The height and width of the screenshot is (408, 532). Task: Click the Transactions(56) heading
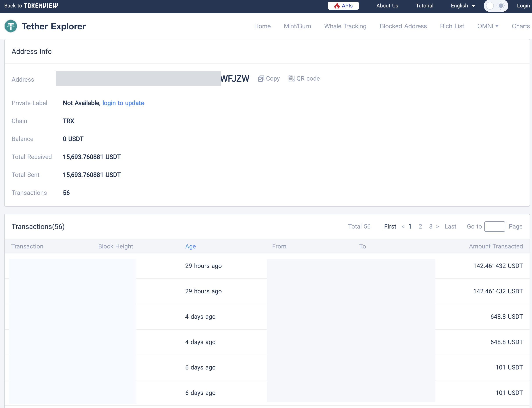pyautogui.click(x=38, y=226)
